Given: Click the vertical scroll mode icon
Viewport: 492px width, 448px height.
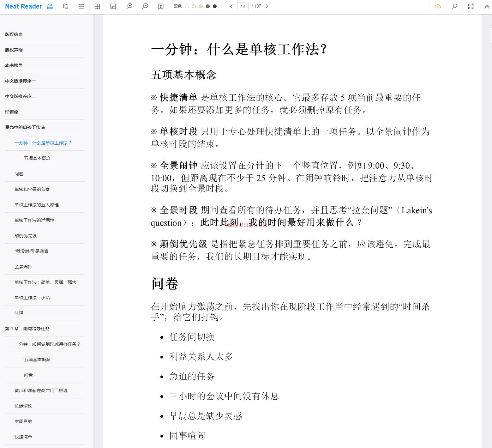Looking at the screenshot, I should click(161, 6).
